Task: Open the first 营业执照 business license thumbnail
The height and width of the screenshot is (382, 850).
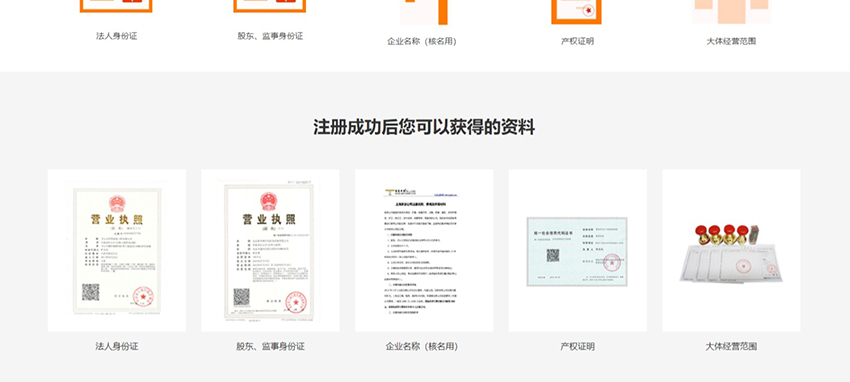Action: point(117,250)
